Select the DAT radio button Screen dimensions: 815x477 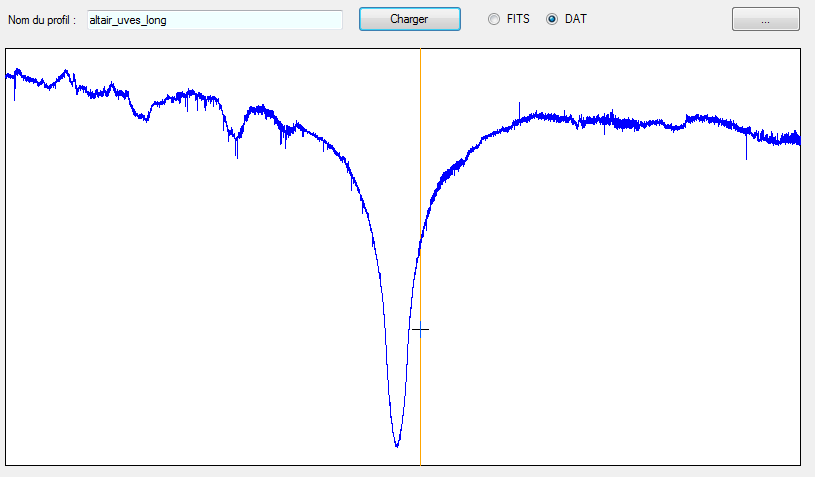pos(552,19)
